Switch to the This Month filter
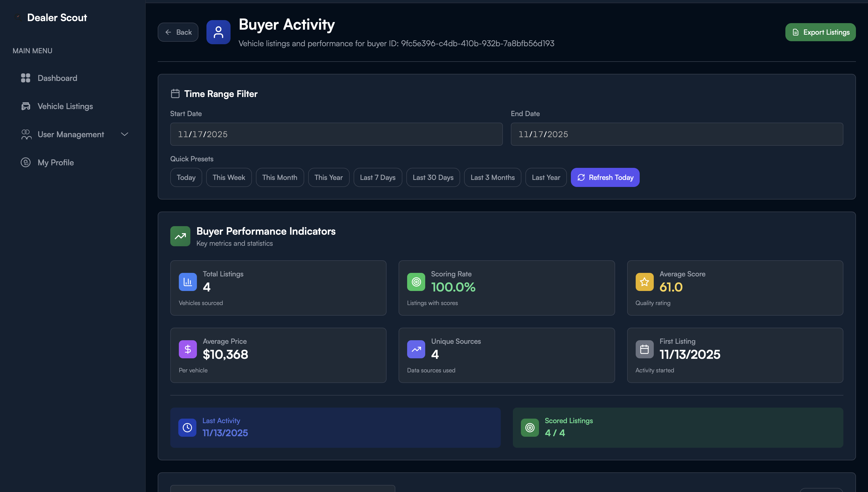The width and height of the screenshot is (868, 492). pyautogui.click(x=280, y=177)
